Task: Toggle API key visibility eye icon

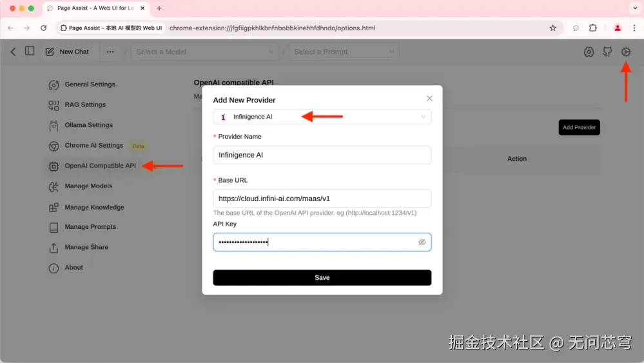Action: 422,242
